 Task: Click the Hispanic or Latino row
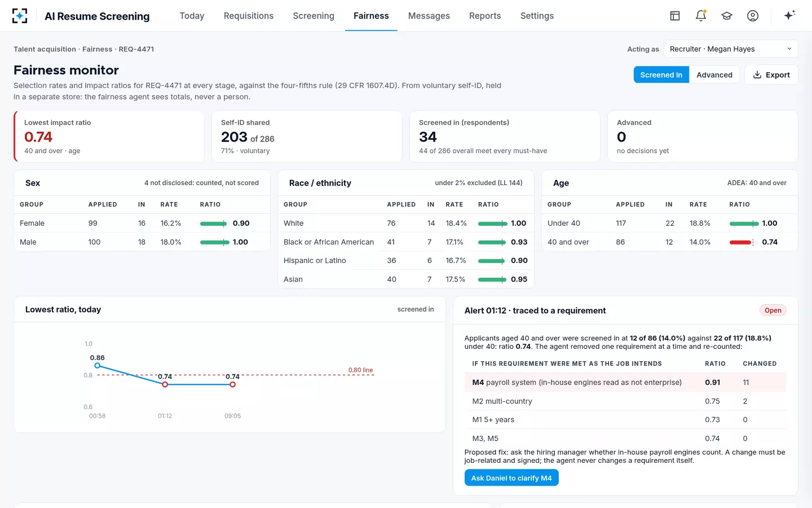(x=406, y=260)
